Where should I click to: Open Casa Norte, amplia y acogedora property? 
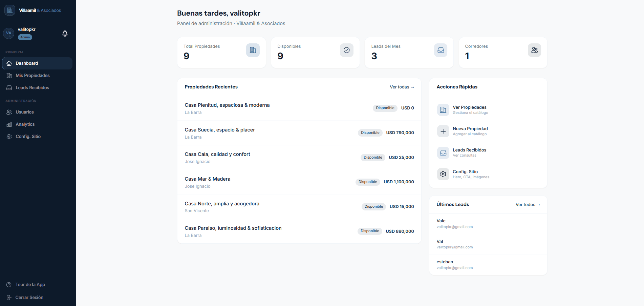[299, 207]
